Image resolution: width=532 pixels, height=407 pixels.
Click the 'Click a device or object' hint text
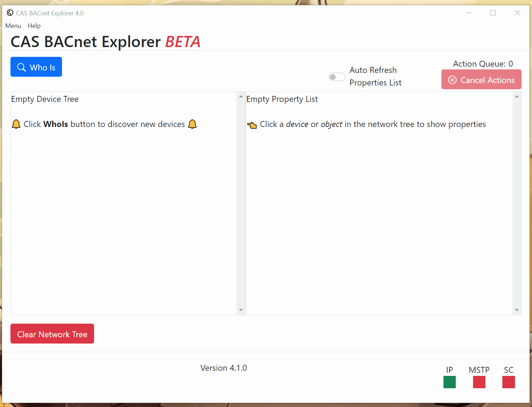(373, 124)
